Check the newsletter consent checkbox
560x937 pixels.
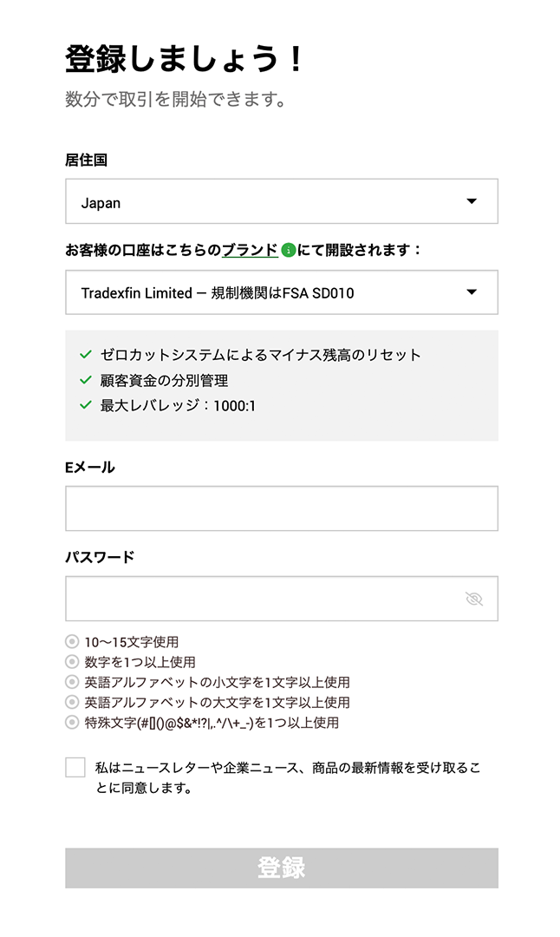pyautogui.click(x=75, y=767)
